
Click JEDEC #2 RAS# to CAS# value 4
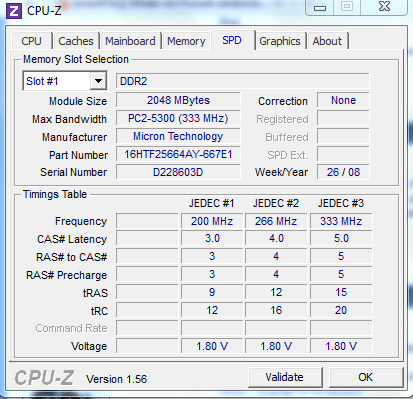coord(276,256)
